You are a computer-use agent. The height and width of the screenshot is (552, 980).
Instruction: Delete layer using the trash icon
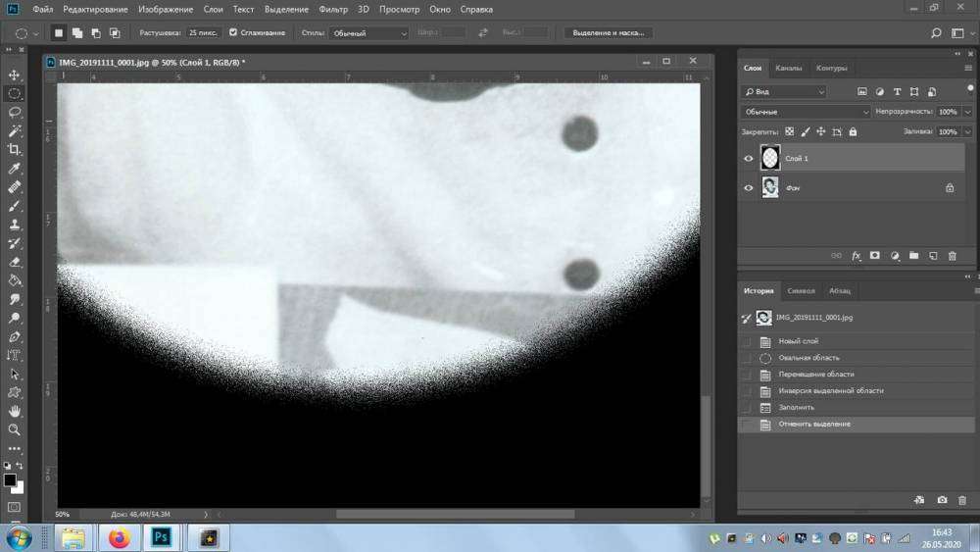pos(952,256)
